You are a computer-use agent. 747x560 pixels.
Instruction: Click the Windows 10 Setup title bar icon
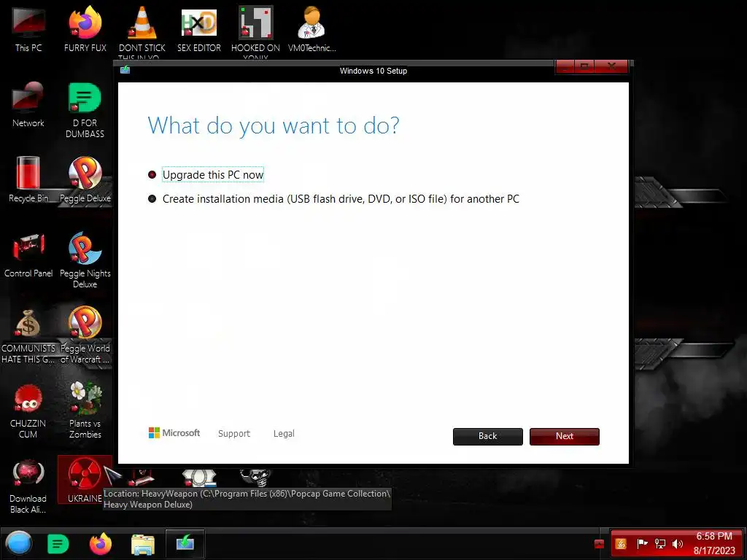[125, 70]
